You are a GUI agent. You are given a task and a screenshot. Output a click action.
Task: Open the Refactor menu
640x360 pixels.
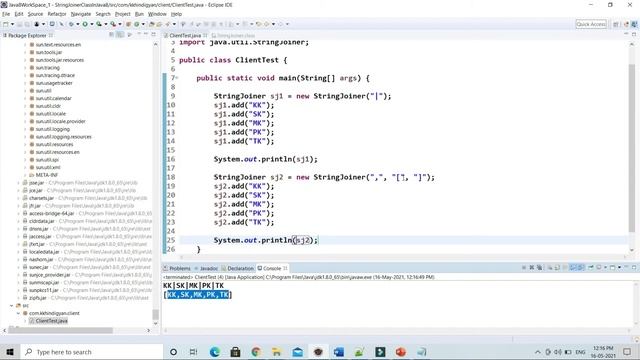pos(57,14)
